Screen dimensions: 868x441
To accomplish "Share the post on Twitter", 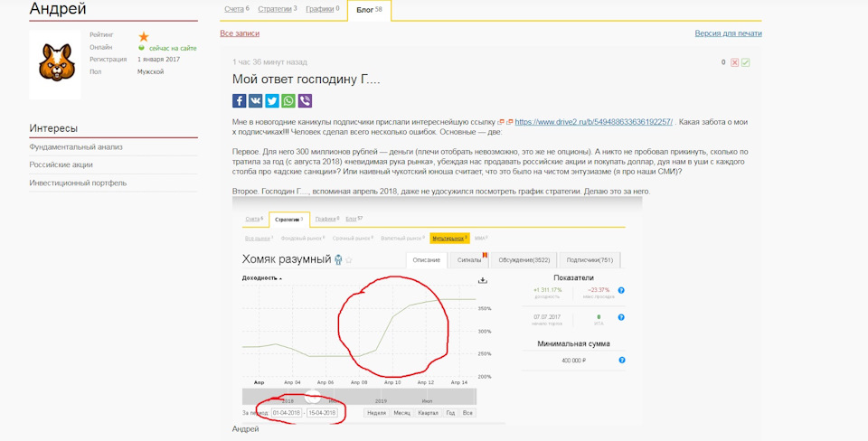I will tap(271, 101).
